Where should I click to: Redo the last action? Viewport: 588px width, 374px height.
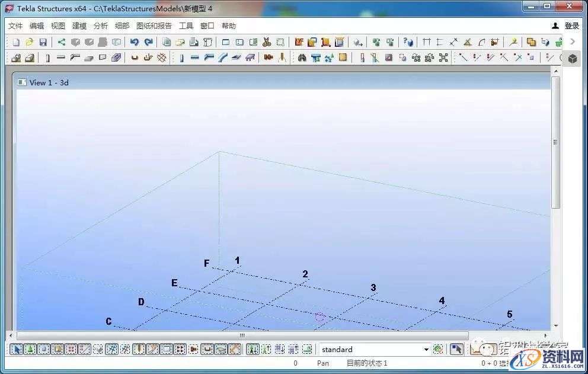tap(148, 41)
